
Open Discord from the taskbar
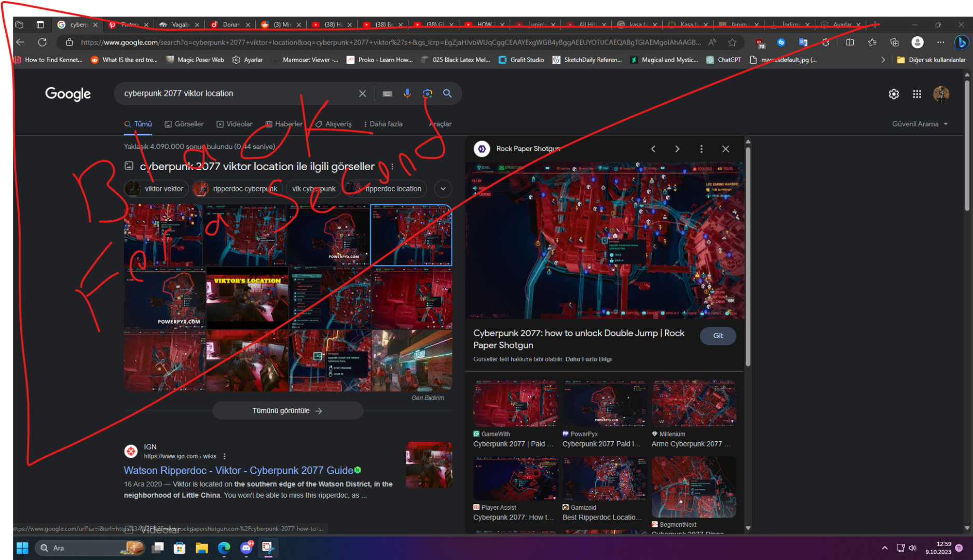coord(246,548)
